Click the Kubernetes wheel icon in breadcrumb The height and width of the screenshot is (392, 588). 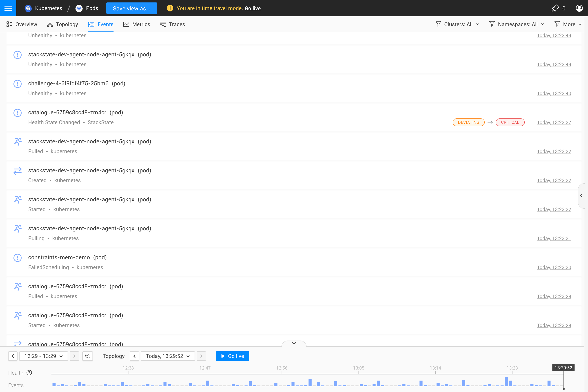(x=28, y=8)
